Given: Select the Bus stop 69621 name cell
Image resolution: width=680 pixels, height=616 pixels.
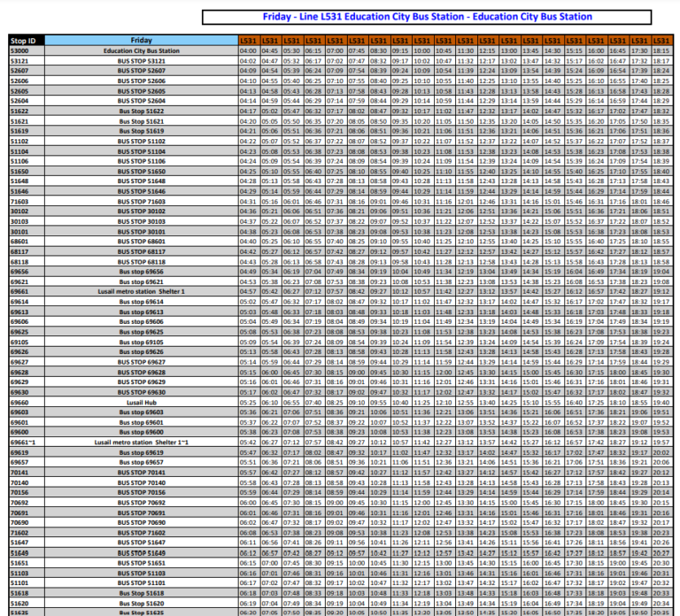Looking at the screenshot, I should coord(141,281).
